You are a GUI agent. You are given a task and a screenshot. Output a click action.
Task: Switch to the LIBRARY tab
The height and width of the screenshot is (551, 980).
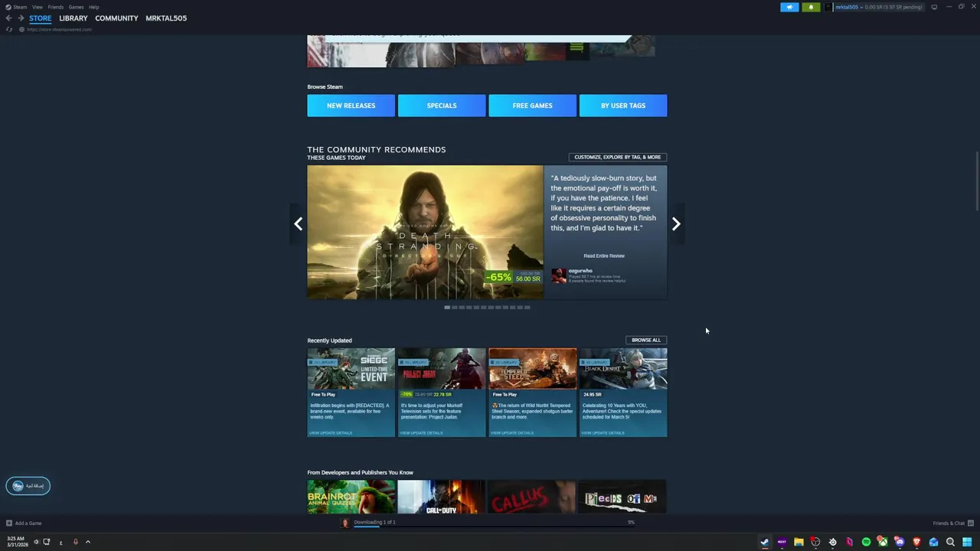coord(73,18)
